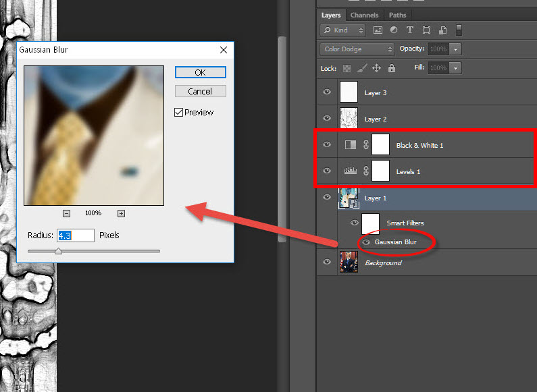The width and height of the screenshot is (537, 392).
Task: Click Gaussian Blur smart filter entry
Action: 396,242
